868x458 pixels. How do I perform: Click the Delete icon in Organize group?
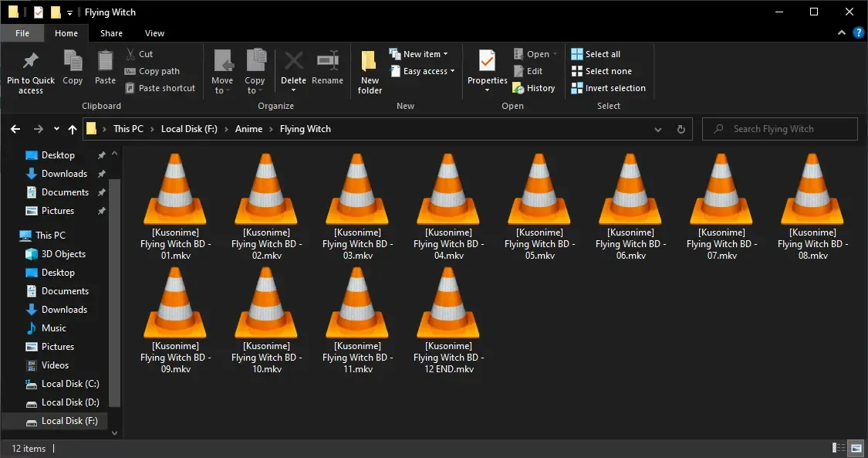293,62
